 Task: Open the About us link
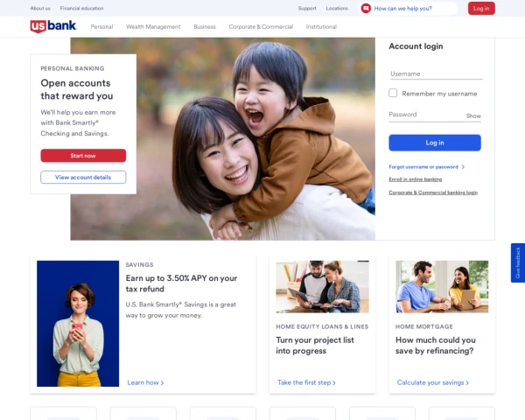click(x=40, y=9)
